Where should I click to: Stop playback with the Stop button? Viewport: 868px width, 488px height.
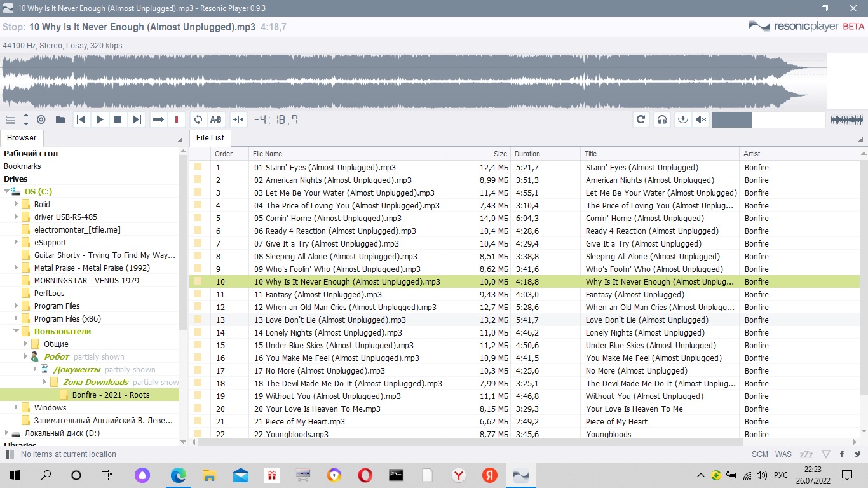[118, 119]
